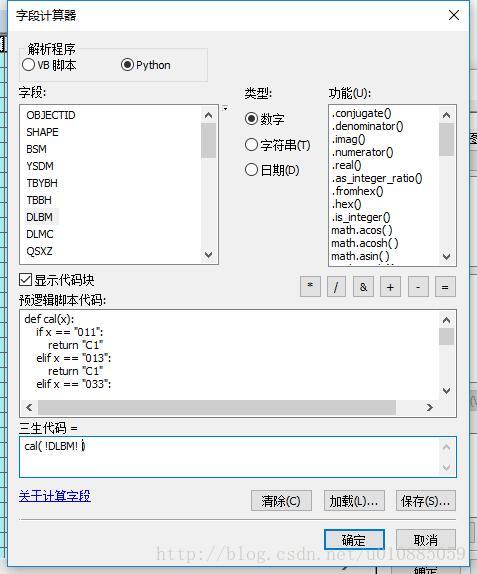Open the 关于计算字段 help link
Image resolution: width=477 pixels, height=574 pixels.
[x=55, y=496]
